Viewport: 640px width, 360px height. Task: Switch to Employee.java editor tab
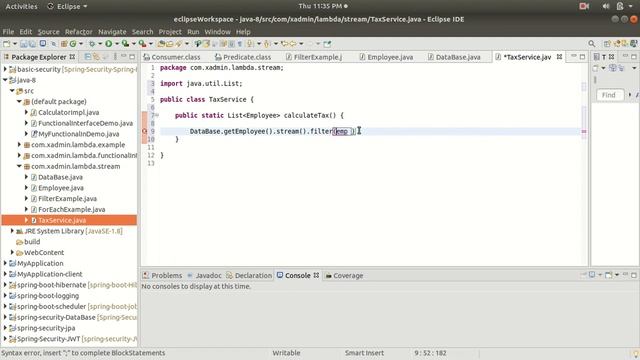pyautogui.click(x=386, y=57)
